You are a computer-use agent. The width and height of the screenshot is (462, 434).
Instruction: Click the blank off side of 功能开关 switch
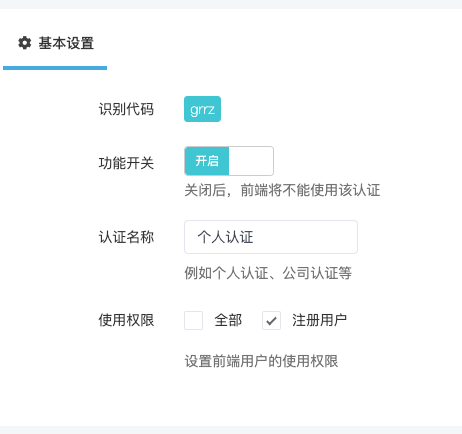(251, 161)
